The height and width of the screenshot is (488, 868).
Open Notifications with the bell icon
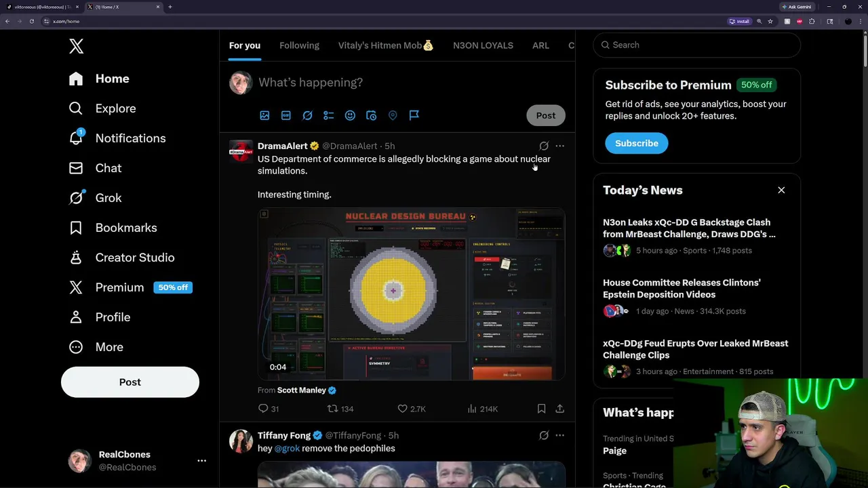[x=117, y=138]
